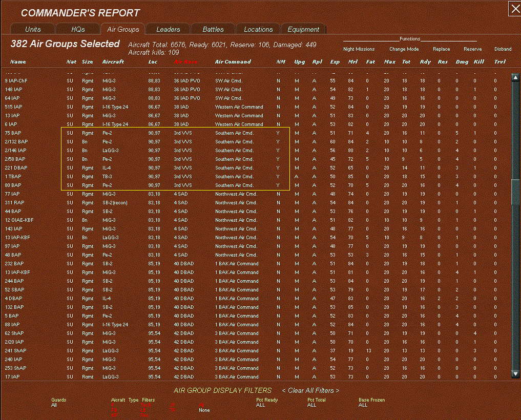Toggle the TacB aircraft type filter
521x420 pixels.
click(x=145, y=405)
